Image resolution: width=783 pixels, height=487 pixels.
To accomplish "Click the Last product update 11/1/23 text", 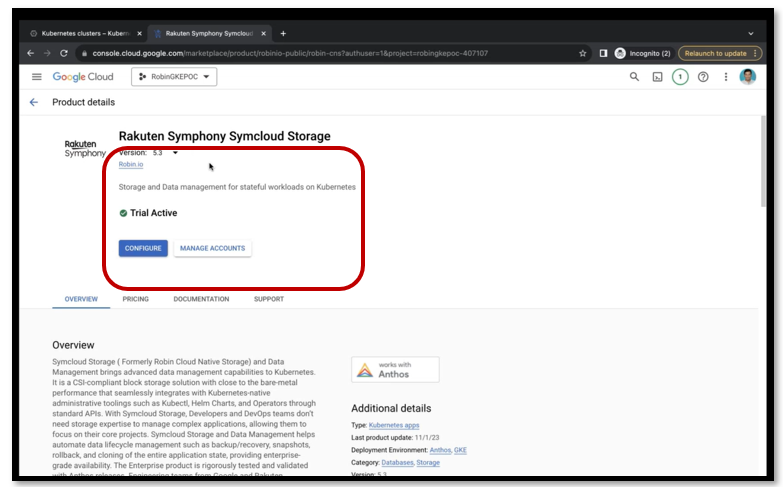I will pyautogui.click(x=395, y=438).
